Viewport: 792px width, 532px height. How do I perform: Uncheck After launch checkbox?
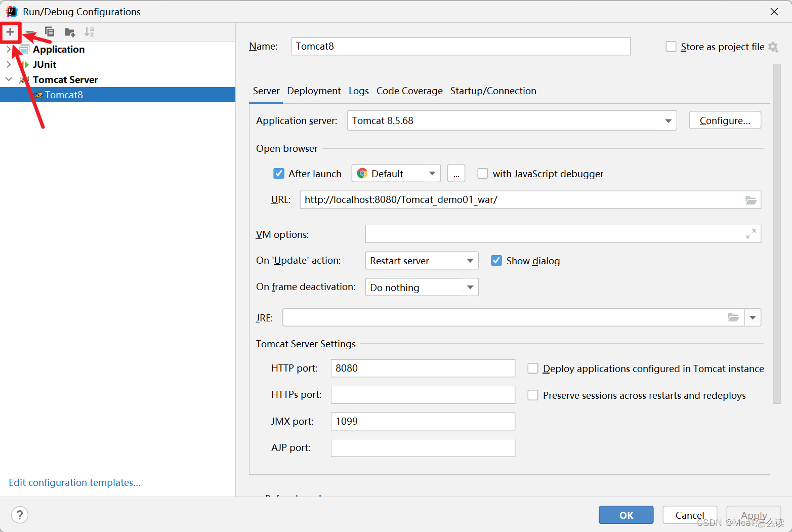[x=279, y=174]
